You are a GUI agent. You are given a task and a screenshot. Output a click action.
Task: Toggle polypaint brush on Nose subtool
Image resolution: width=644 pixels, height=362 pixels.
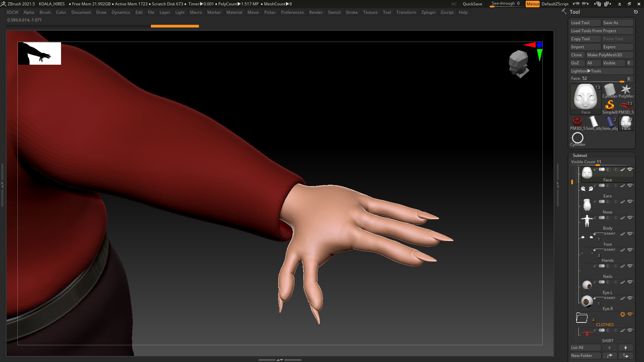(x=623, y=202)
